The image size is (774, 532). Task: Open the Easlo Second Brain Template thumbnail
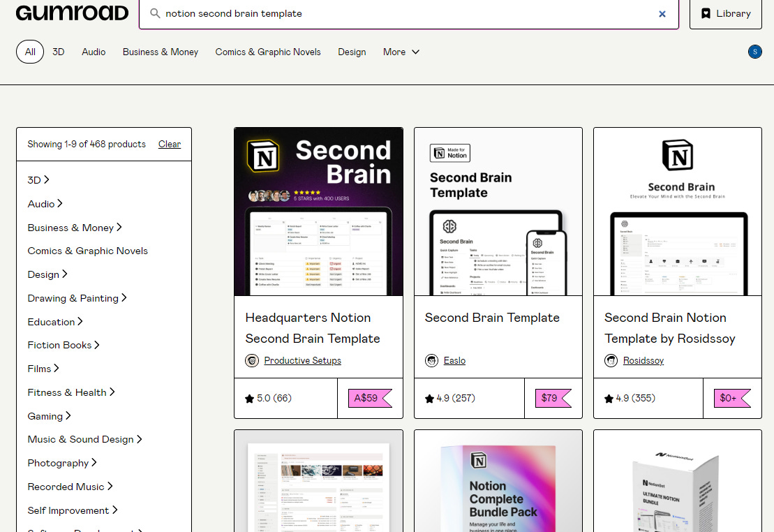(x=498, y=212)
